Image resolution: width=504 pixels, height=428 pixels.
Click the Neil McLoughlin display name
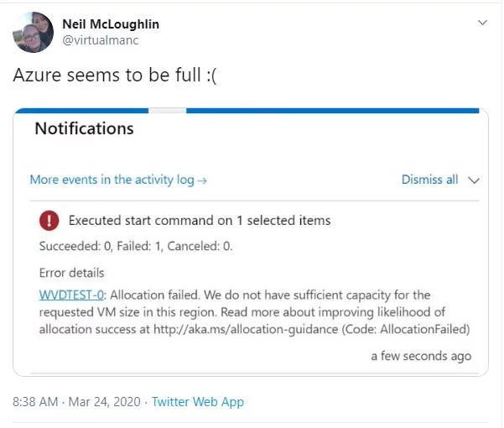[111, 24]
